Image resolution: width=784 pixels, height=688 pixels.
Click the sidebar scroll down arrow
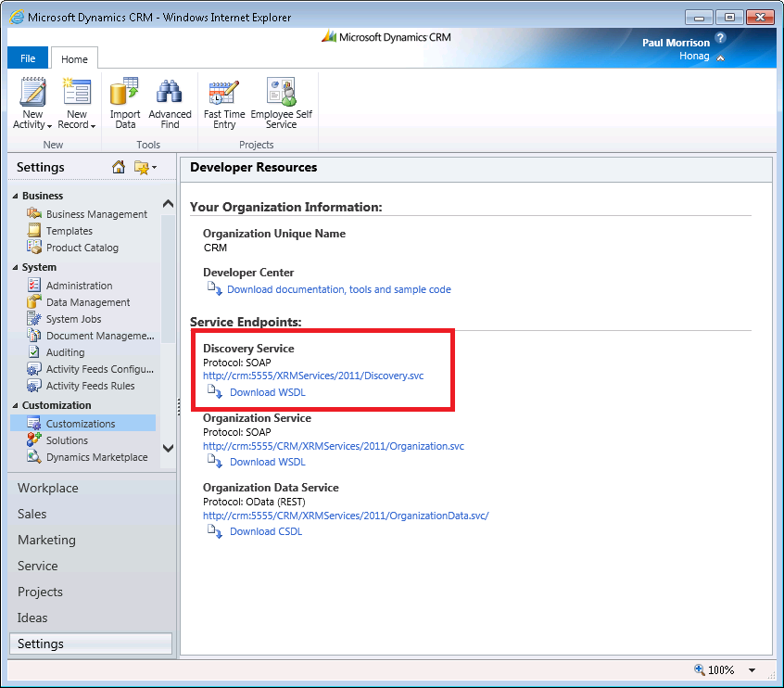(168, 448)
